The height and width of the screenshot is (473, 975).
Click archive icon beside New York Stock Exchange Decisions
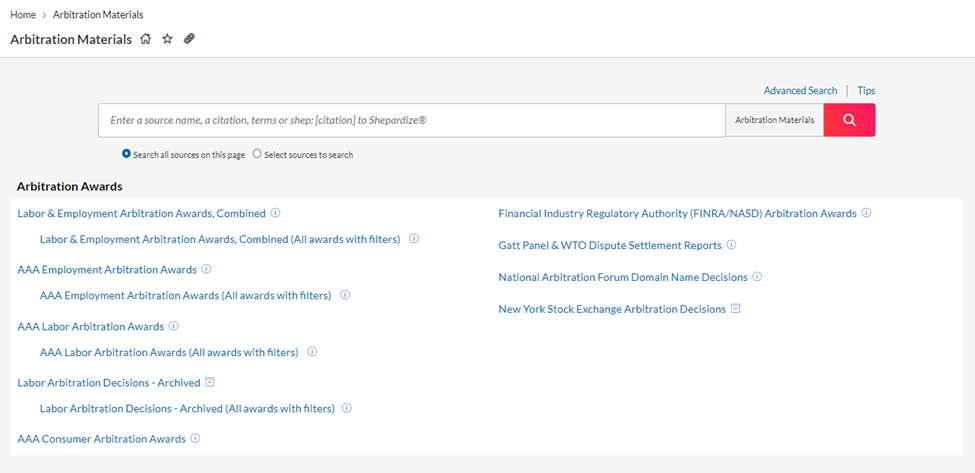click(x=736, y=308)
